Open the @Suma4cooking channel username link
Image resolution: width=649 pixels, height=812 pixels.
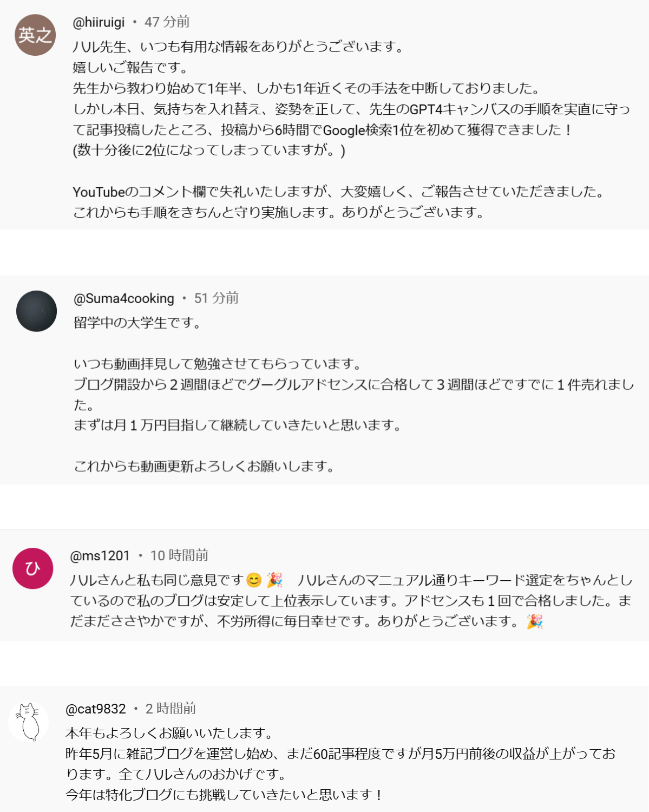coord(124,298)
